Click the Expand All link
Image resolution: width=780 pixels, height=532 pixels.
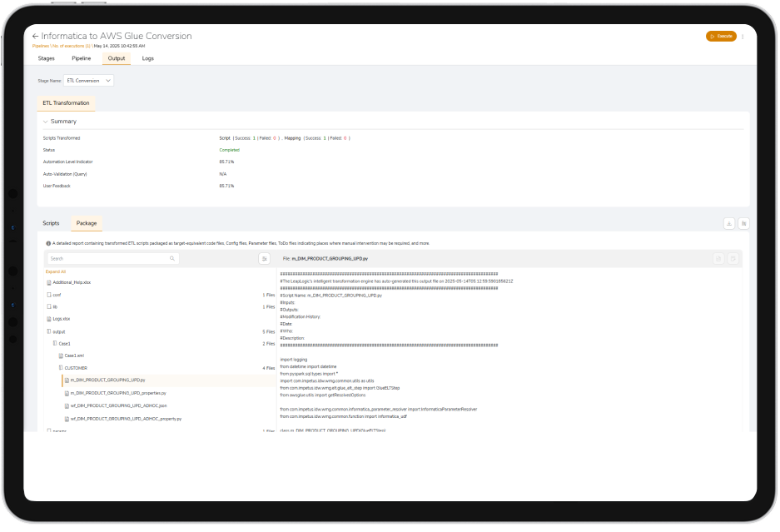(x=56, y=271)
